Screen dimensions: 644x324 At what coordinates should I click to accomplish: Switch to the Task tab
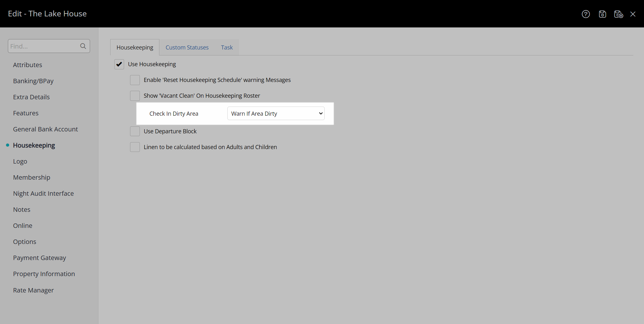[x=227, y=47]
